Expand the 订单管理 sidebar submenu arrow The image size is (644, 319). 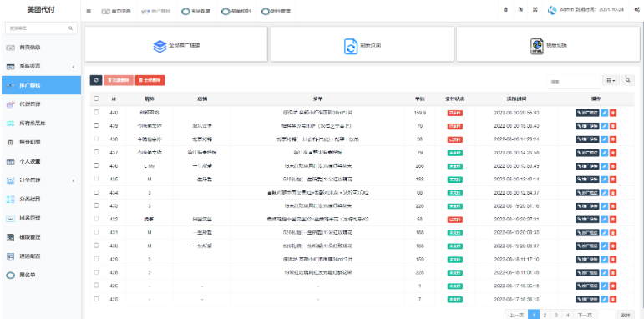pyautogui.click(x=74, y=180)
